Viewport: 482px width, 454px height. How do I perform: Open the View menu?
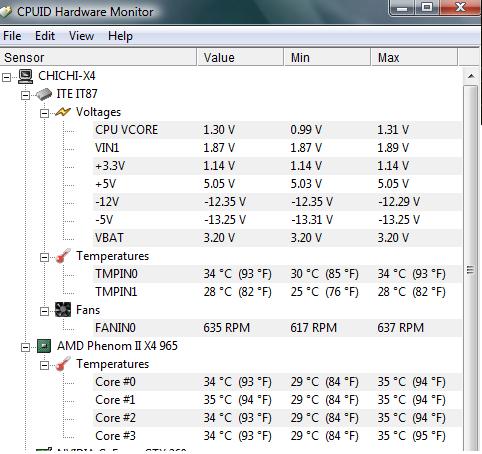(x=81, y=36)
